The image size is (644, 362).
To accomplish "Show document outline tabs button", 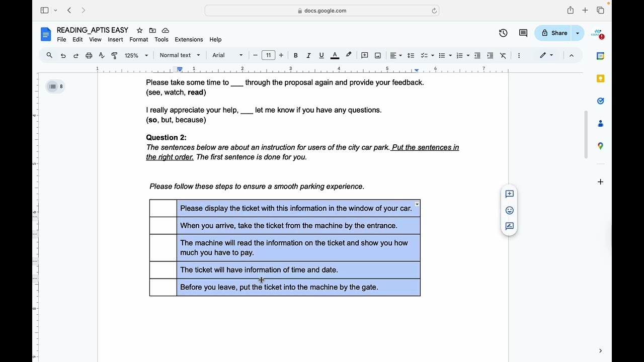I will pos(55,86).
